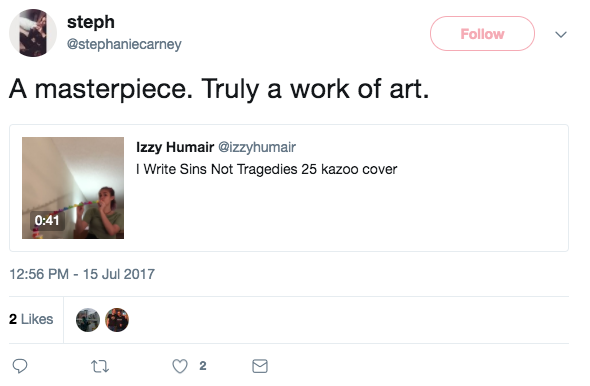Open the steph display name link
590x386 pixels.
click(x=91, y=22)
